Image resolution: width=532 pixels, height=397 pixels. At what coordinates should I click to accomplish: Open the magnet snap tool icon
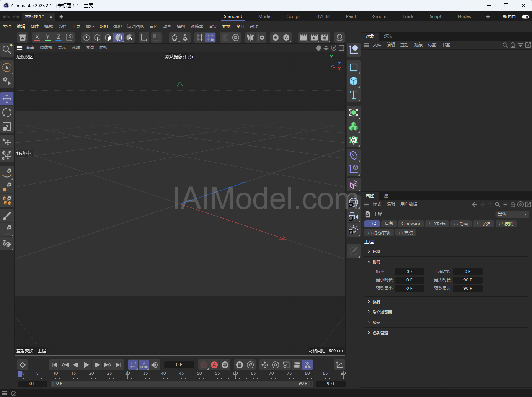coord(175,38)
